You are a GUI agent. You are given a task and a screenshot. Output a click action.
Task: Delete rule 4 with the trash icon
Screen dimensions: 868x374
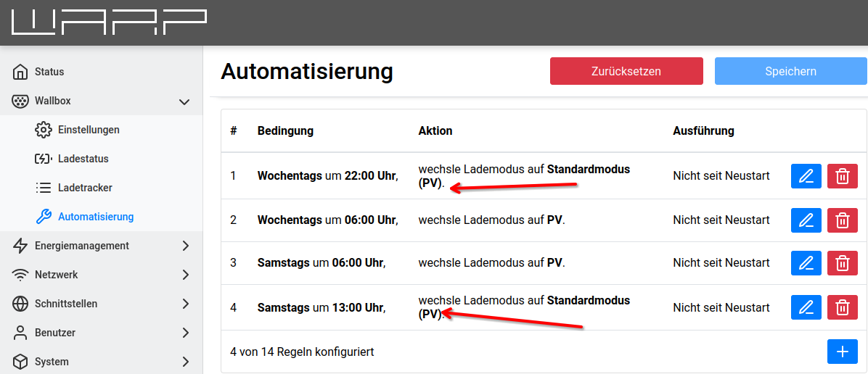pyautogui.click(x=842, y=307)
